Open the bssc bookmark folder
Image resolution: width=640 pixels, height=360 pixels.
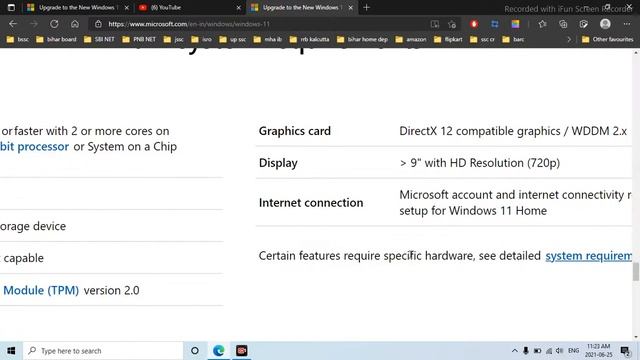(x=18, y=39)
